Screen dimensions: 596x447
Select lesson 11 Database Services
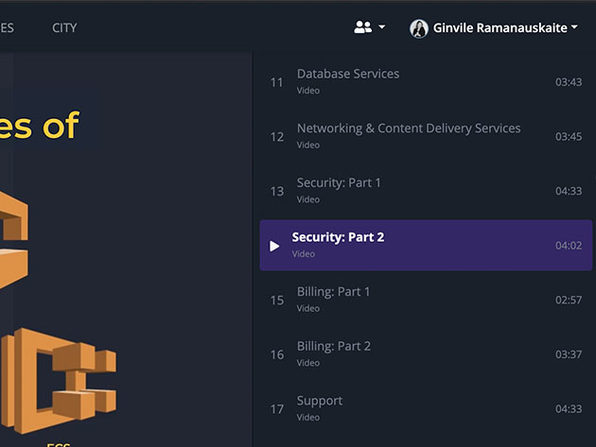click(426, 82)
